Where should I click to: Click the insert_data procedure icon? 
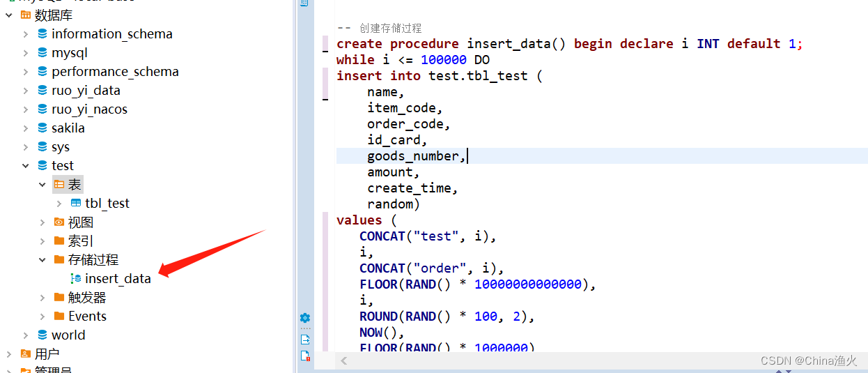click(x=76, y=278)
